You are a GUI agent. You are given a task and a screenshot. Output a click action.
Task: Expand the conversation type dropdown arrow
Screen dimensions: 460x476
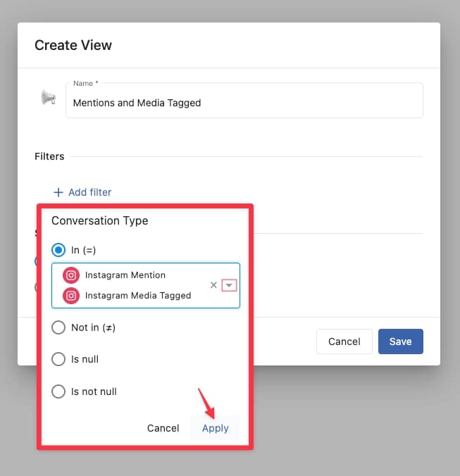pyautogui.click(x=229, y=285)
